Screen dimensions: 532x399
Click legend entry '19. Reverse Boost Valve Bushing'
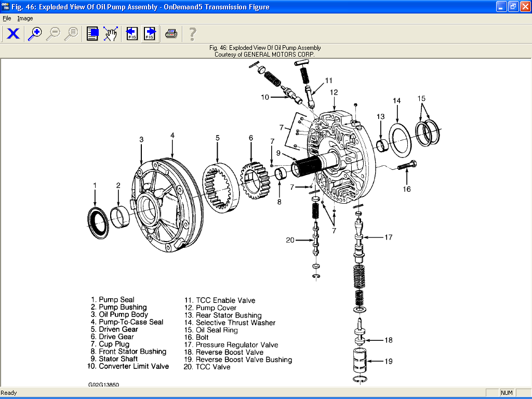coord(238,360)
